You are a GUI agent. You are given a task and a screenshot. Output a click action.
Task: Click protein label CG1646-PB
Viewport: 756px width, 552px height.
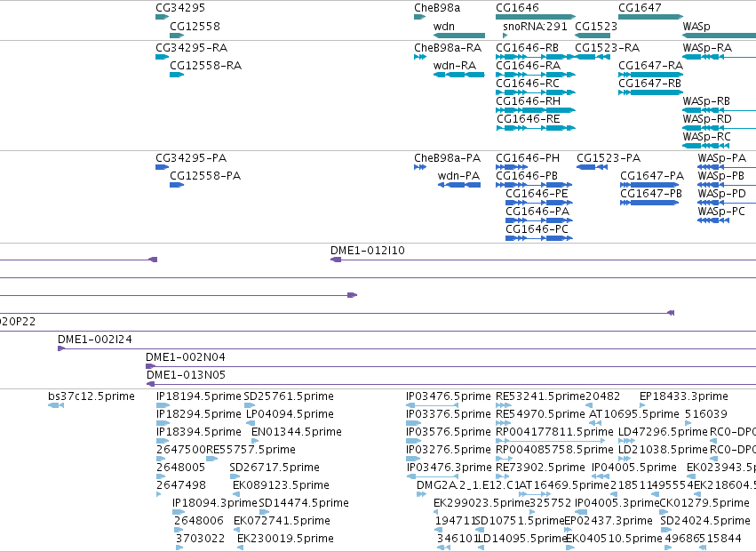[x=527, y=176]
